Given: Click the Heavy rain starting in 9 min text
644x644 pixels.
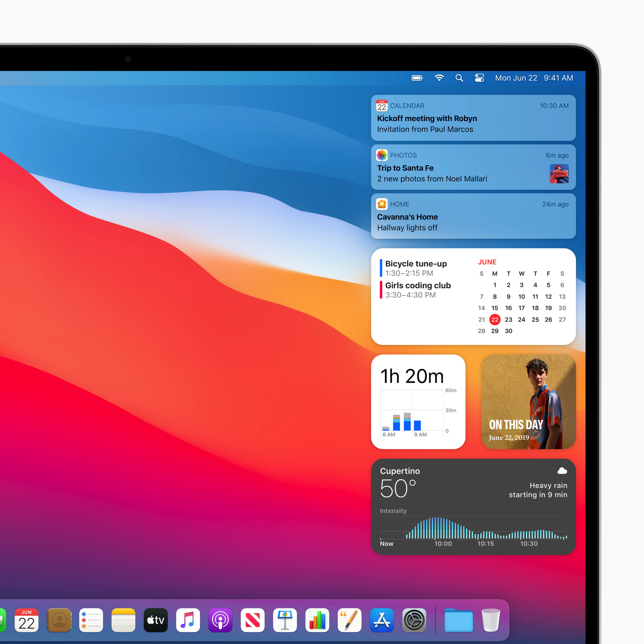Looking at the screenshot, I should pyautogui.click(x=538, y=490).
